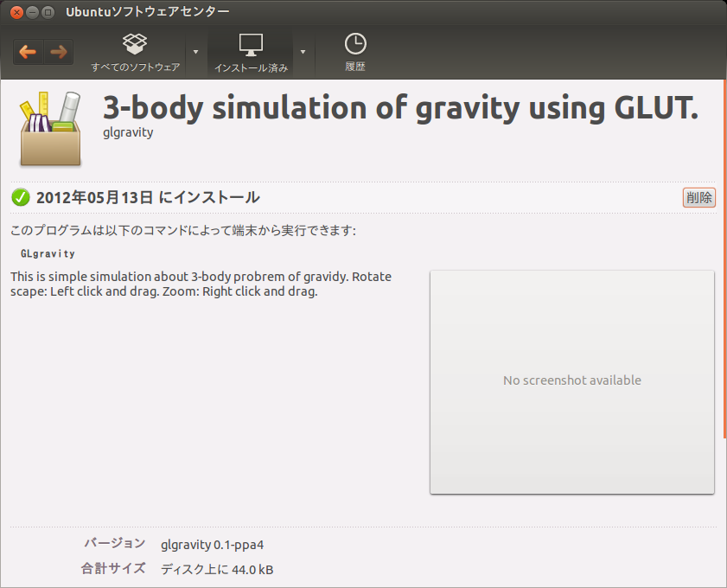Viewport: 727px width, 588px height.
Task: Maximize the software center window
Action: 48,12
